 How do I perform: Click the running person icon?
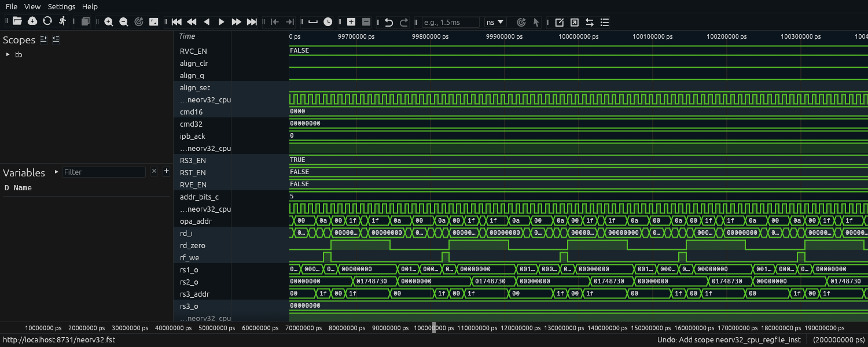62,21
